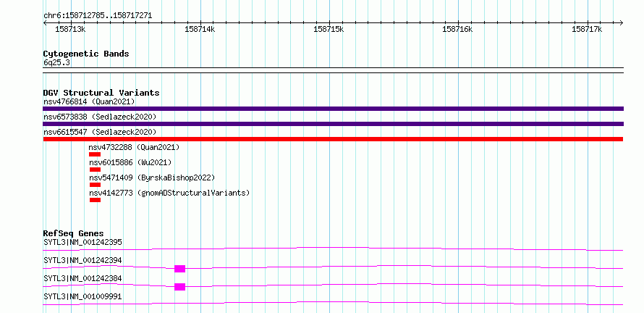The image size is (644, 313).
Task: Click the DGV Structural Variants track title
Action: (101, 93)
